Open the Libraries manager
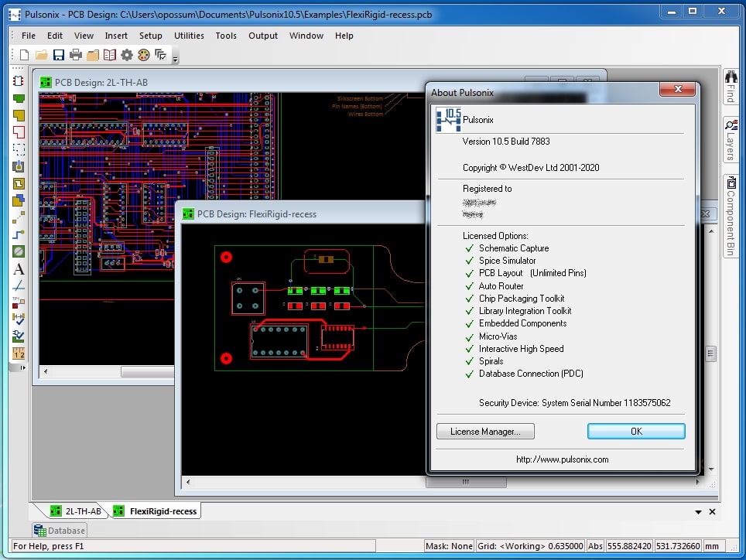746x560 pixels. pyautogui.click(x=109, y=55)
